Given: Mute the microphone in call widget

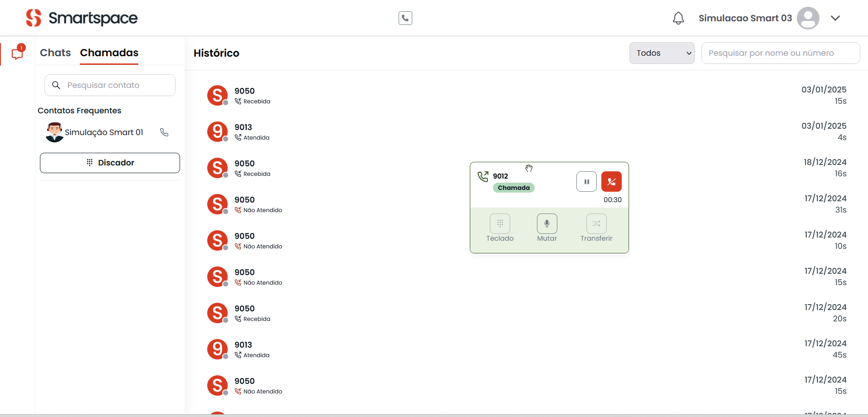Looking at the screenshot, I should [x=546, y=224].
